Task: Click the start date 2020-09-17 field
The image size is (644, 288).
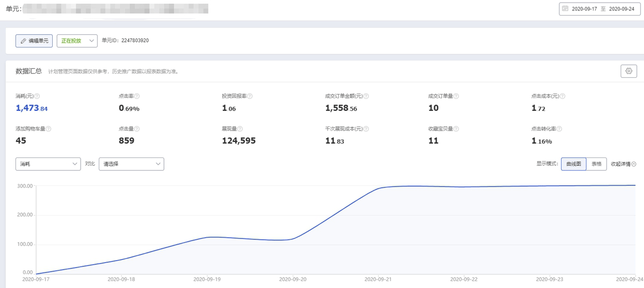Action: [585, 9]
